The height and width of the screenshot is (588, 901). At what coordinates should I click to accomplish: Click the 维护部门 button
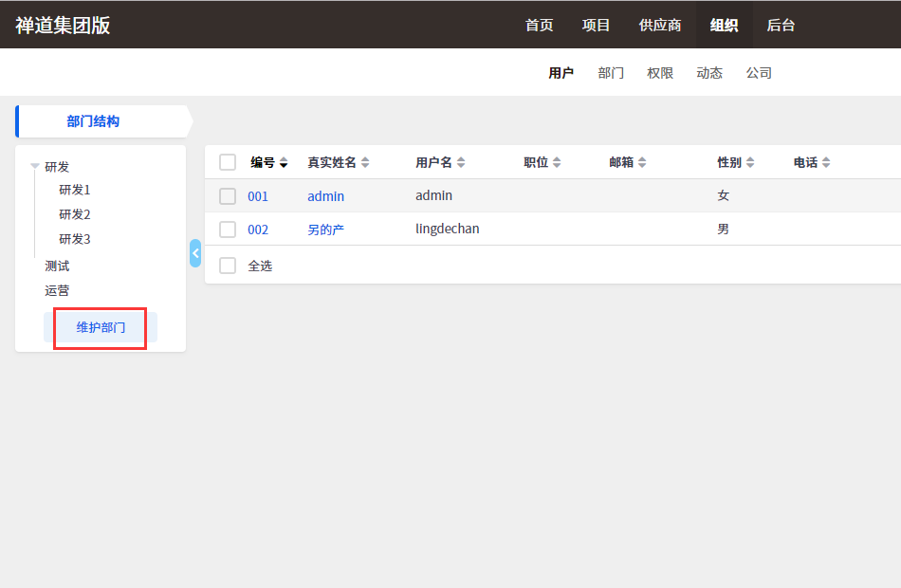(x=101, y=327)
